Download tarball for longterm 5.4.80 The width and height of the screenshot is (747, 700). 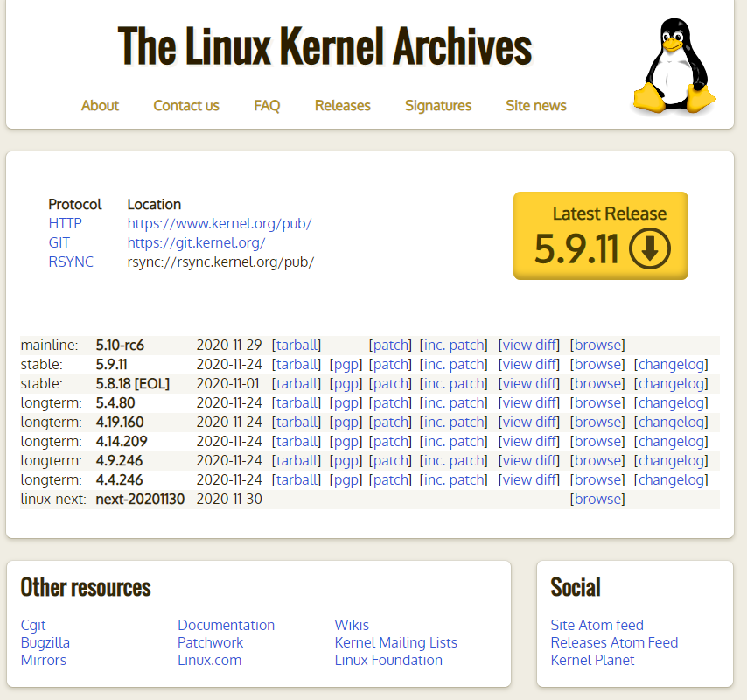click(297, 403)
